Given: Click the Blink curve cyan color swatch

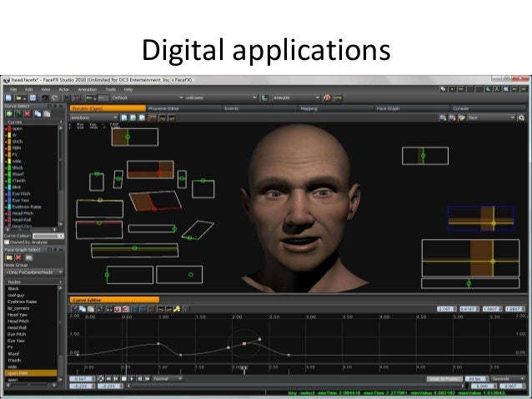Looking at the screenshot, I should (x=9, y=187).
